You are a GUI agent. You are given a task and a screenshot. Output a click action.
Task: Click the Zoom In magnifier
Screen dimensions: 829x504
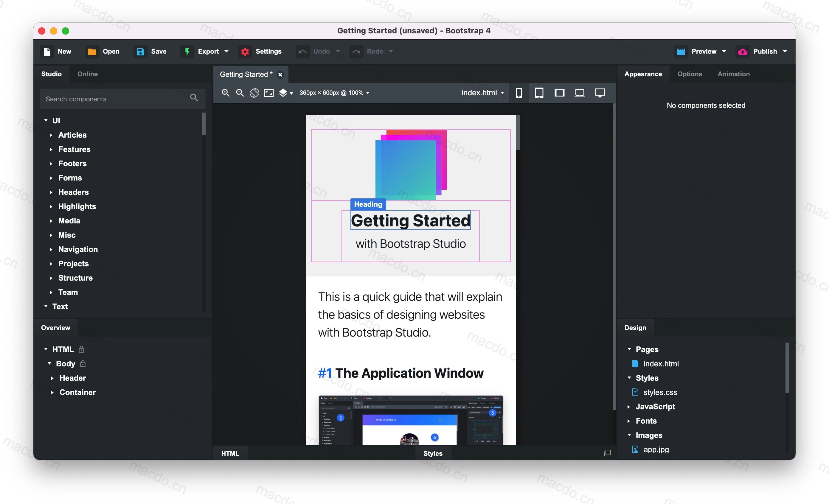tap(225, 93)
